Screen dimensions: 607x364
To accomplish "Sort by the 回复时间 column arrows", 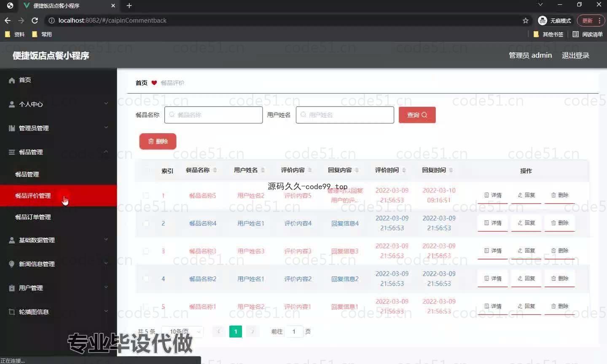I will pyautogui.click(x=451, y=170).
